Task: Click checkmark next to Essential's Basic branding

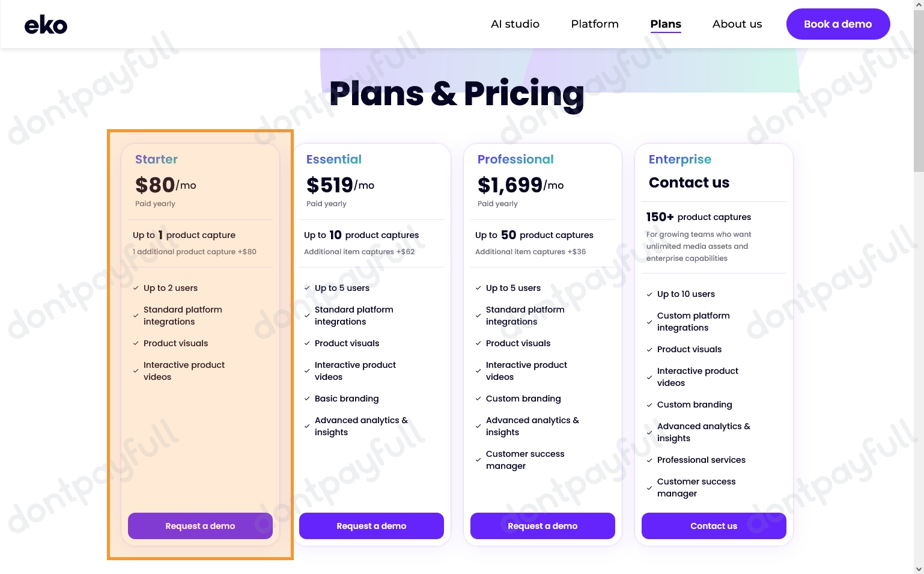Action: click(x=307, y=399)
